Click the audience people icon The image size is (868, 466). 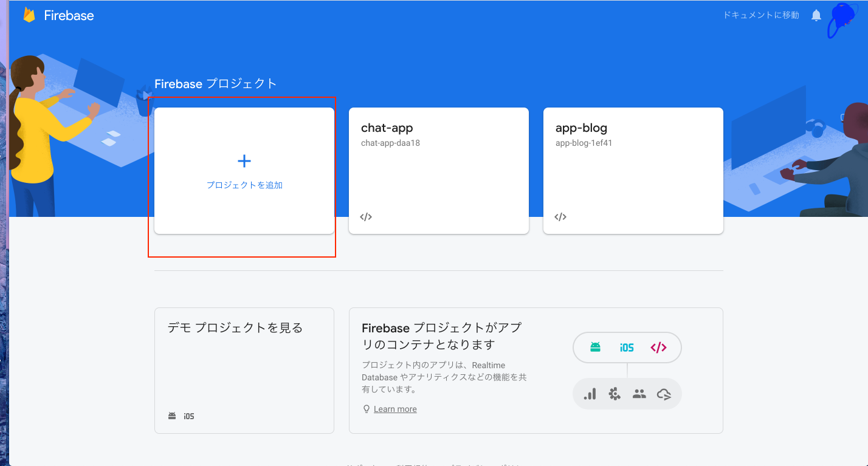pyautogui.click(x=639, y=394)
